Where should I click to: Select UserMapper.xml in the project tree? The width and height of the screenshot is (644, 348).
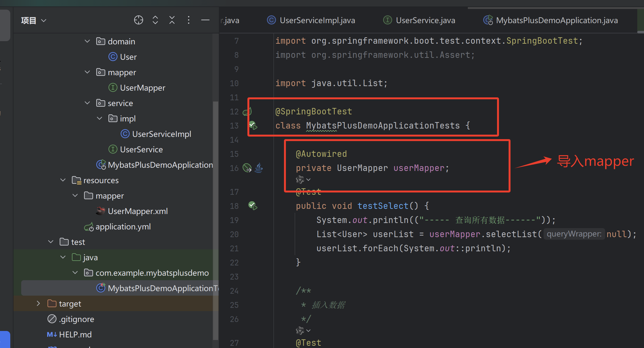point(138,211)
